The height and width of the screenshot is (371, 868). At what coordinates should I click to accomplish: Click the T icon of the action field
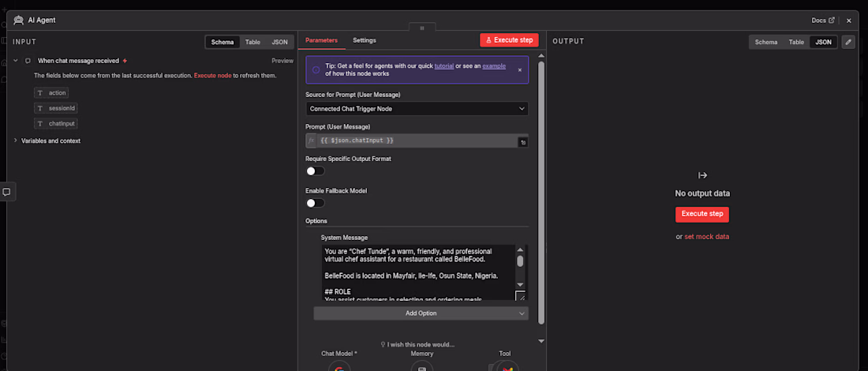tap(40, 93)
